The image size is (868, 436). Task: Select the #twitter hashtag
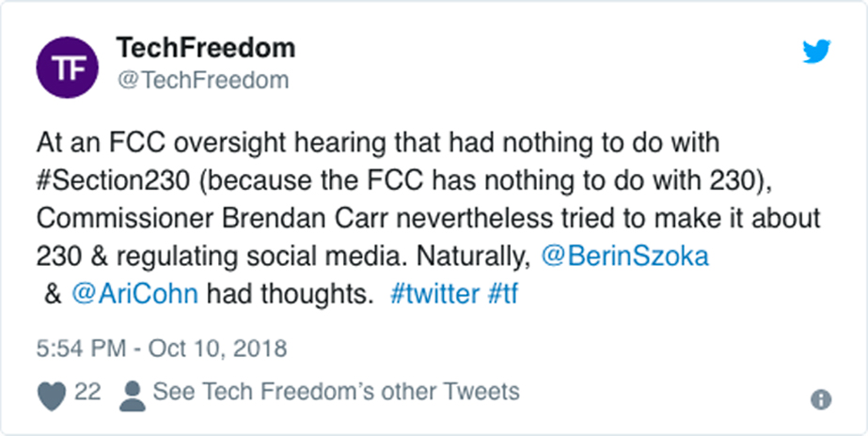[x=432, y=293]
